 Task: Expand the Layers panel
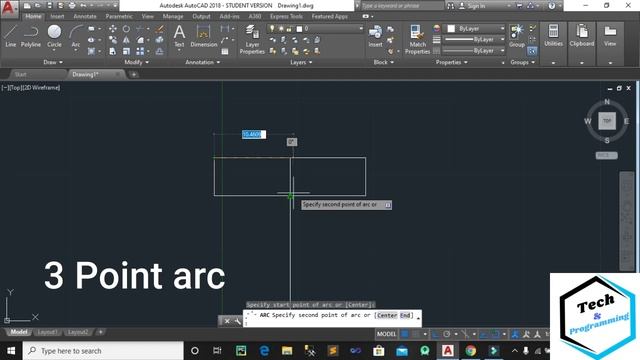tap(301, 62)
